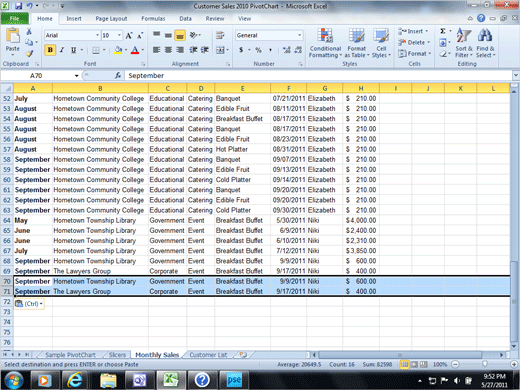Click the Accounting dollar format icon
The image size is (520, 390).
click(241, 50)
